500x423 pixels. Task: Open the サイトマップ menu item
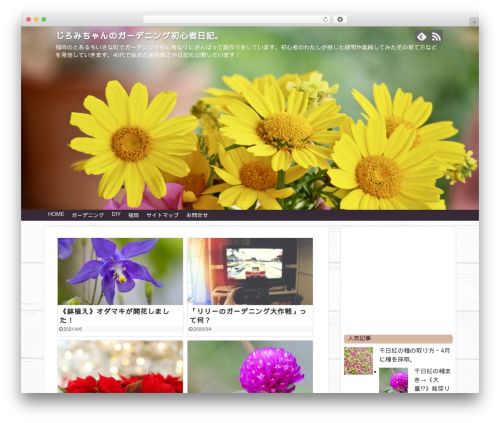[163, 215]
